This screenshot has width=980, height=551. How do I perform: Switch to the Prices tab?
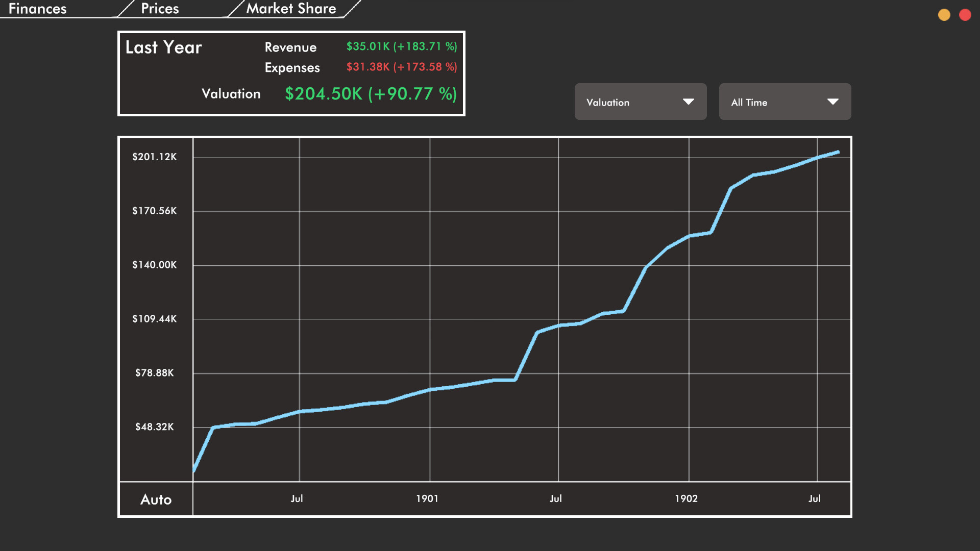click(160, 9)
